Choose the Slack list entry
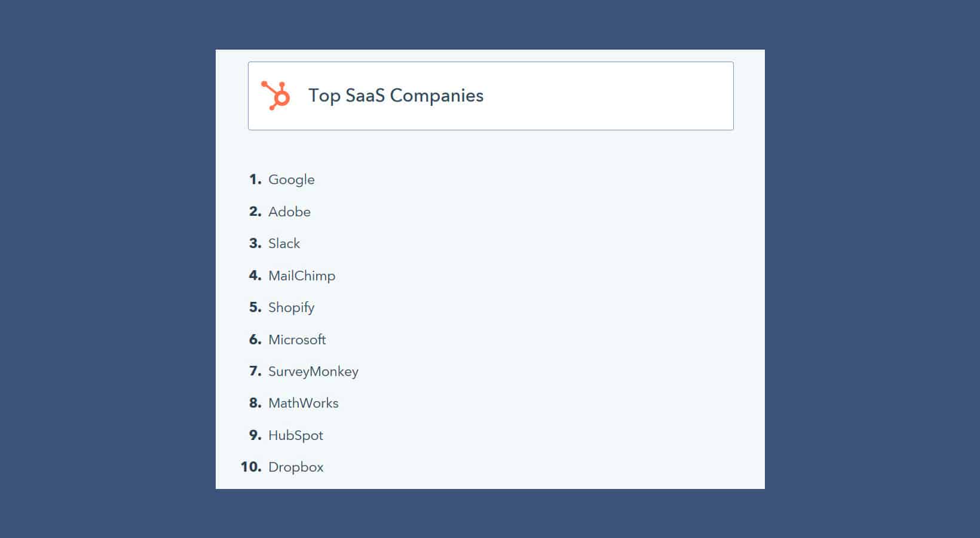This screenshot has height=538, width=980. click(284, 243)
